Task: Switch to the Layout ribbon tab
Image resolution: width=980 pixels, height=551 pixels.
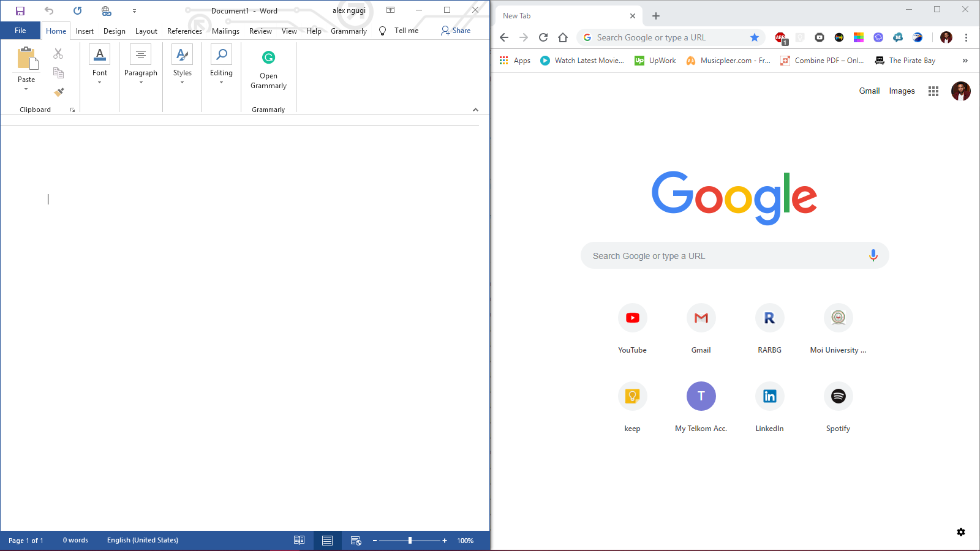Action: pyautogui.click(x=146, y=31)
